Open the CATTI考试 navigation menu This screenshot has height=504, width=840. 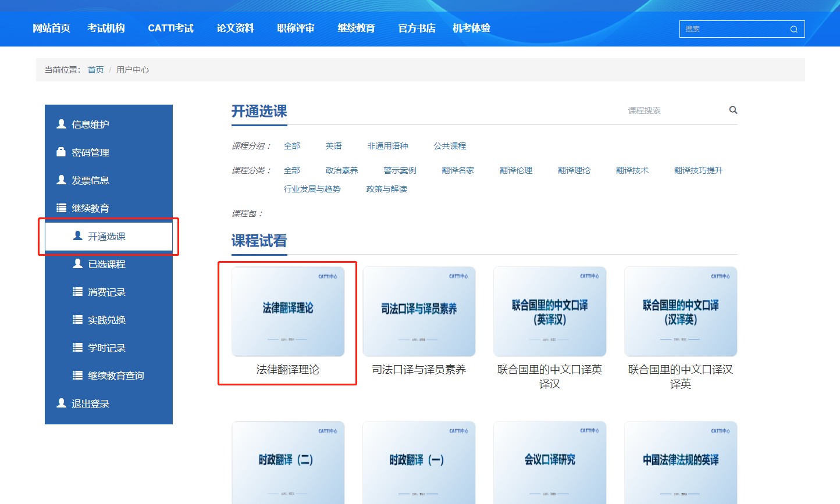(x=170, y=28)
